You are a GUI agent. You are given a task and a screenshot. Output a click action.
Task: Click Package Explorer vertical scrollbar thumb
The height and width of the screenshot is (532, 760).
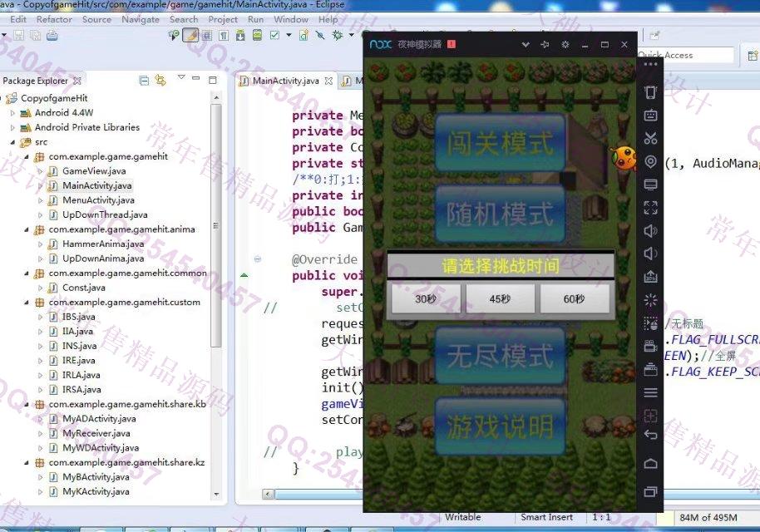point(216,225)
